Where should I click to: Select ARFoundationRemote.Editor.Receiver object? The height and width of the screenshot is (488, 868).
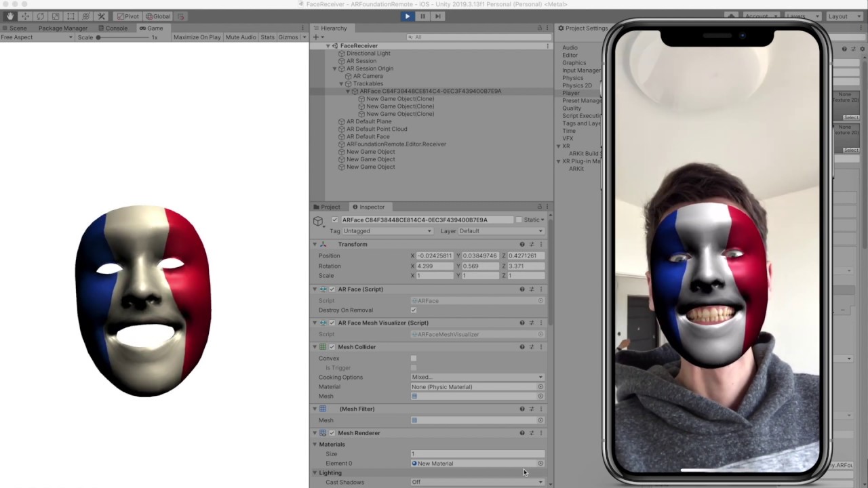pyautogui.click(x=396, y=144)
